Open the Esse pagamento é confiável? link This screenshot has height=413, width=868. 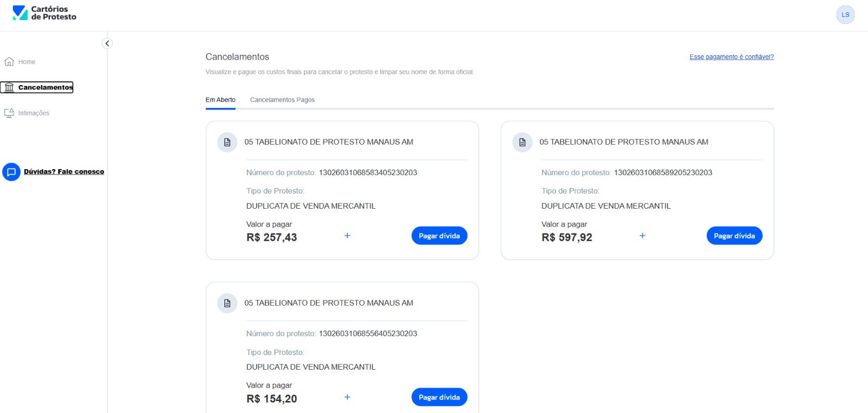[x=731, y=57]
